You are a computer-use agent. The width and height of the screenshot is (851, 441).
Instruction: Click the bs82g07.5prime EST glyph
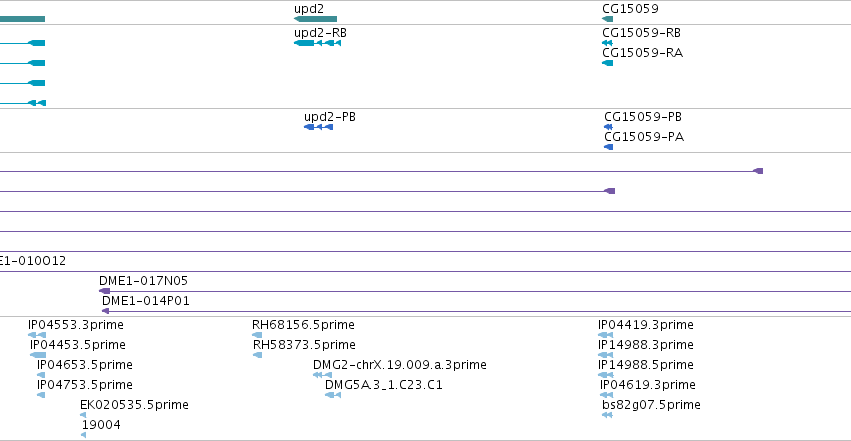pyautogui.click(x=607, y=416)
